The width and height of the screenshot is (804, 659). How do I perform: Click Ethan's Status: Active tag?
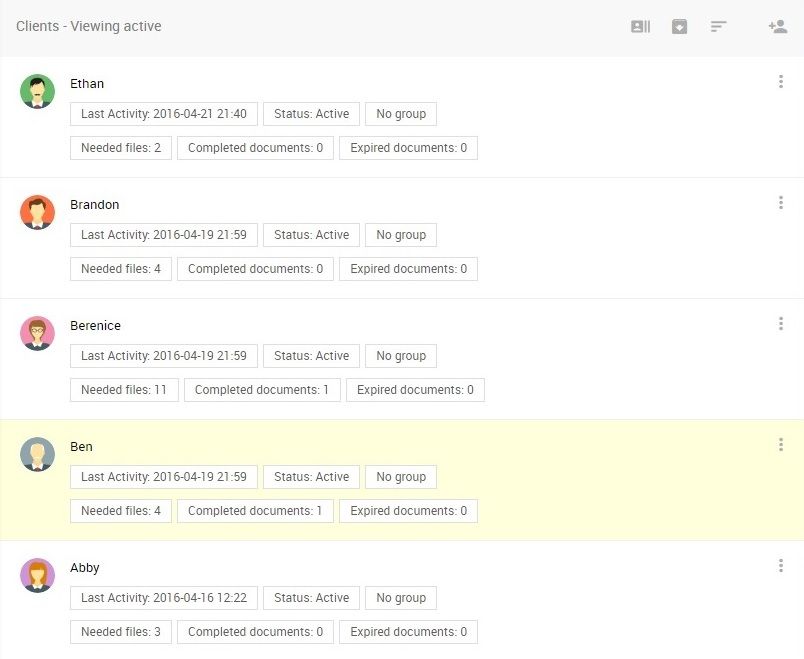tap(311, 114)
